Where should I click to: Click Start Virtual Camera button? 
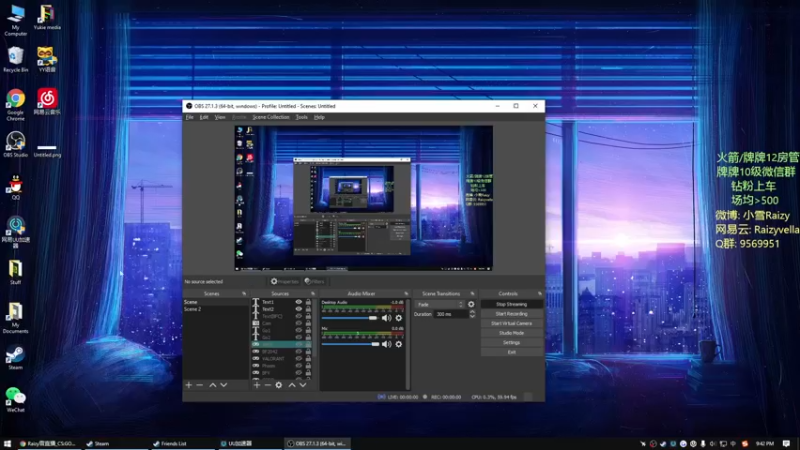pos(511,323)
